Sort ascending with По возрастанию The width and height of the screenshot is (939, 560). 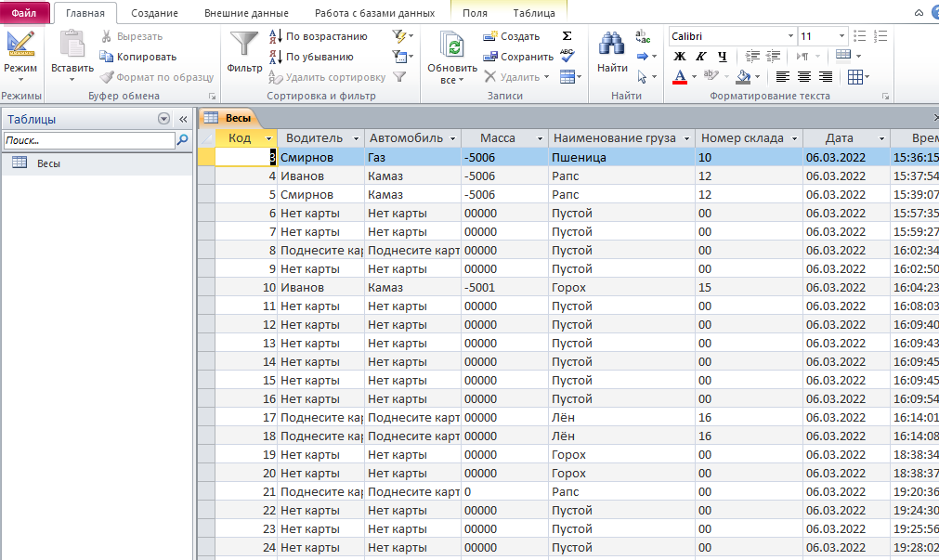click(318, 36)
